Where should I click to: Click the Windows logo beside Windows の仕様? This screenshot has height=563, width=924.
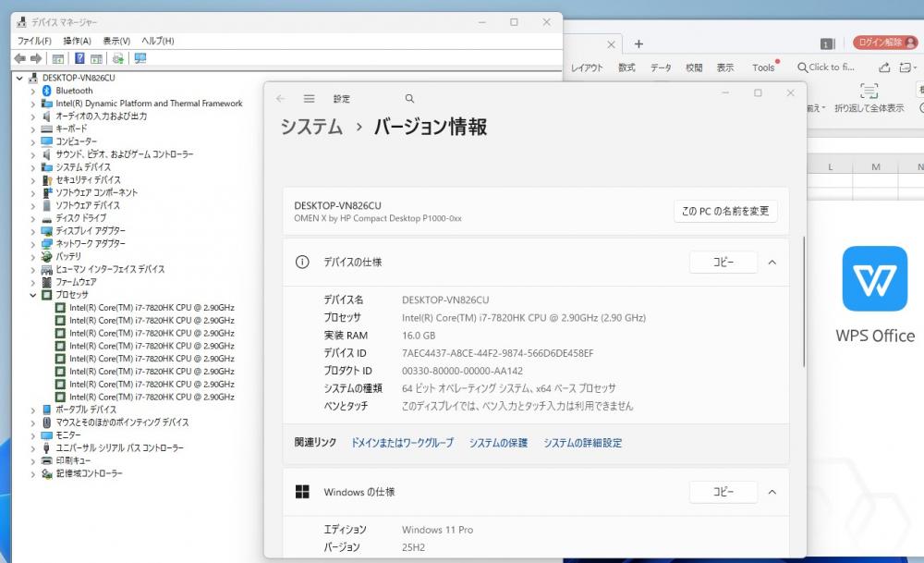pyautogui.click(x=302, y=492)
